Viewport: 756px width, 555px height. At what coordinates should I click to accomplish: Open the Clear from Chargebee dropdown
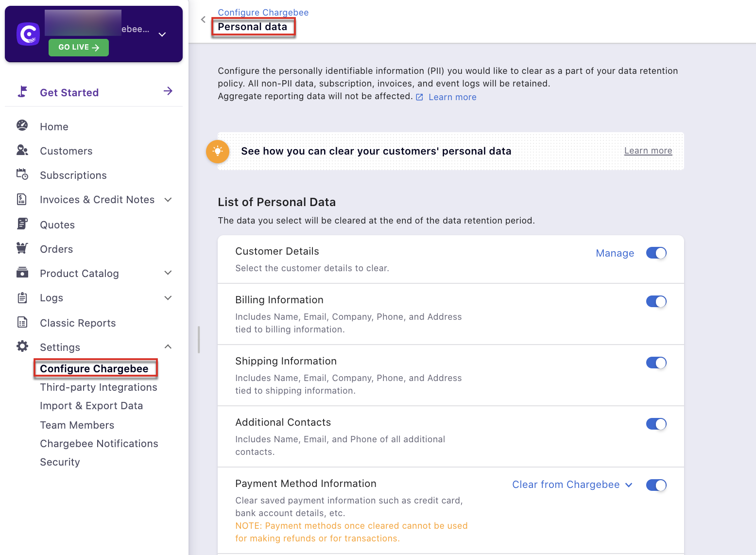tap(572, 485)
